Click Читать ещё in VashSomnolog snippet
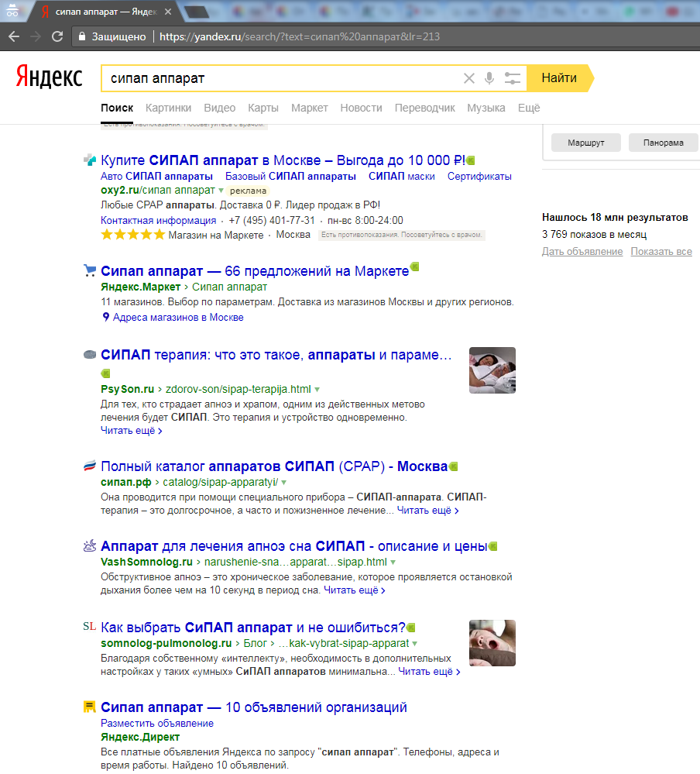700x774 pixels. [354, 590]
